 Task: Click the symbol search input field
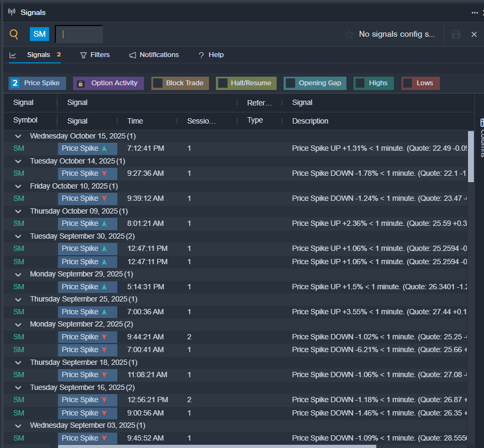pyautogui.click(x=79, y=34)
